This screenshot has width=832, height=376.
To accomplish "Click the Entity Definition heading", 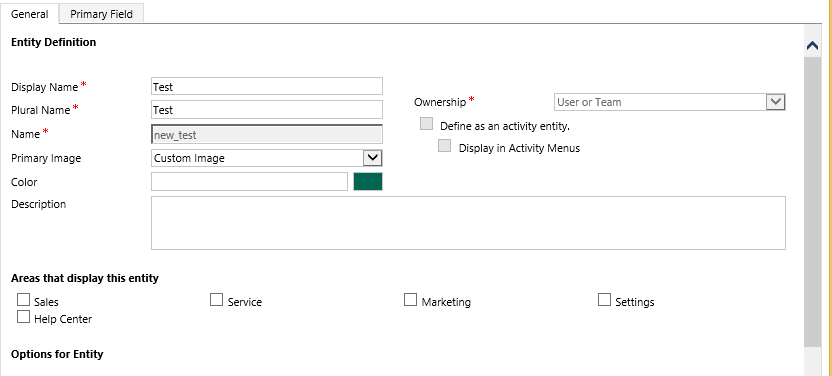I will pos(54,42).
